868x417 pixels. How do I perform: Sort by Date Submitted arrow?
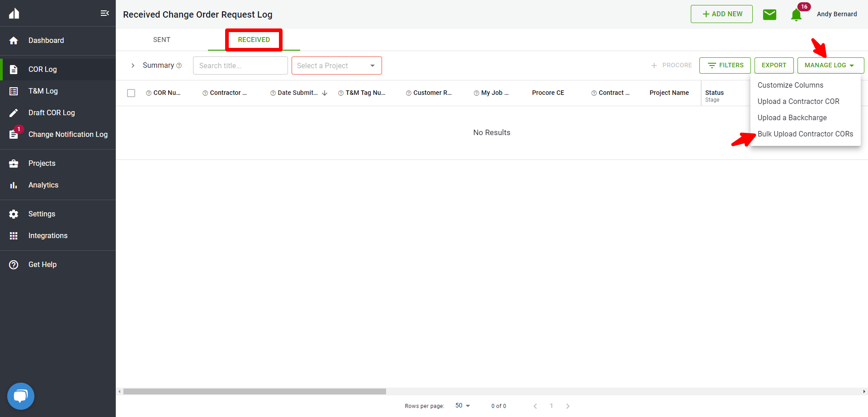pos(325,93)
